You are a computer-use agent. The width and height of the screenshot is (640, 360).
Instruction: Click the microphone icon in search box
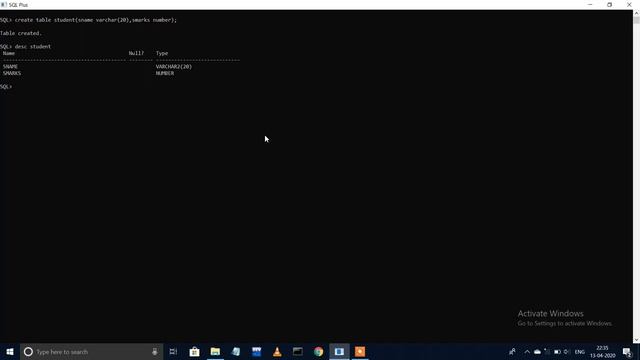[155, 351]
